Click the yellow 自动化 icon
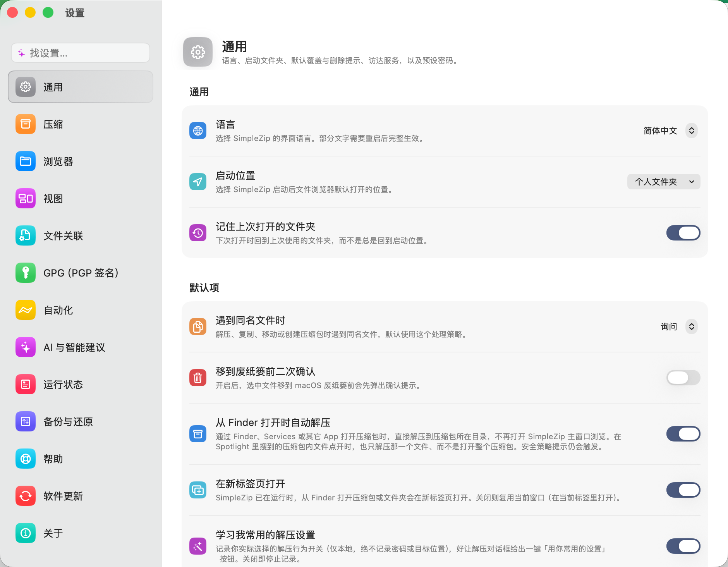Screen dimensions: 728x567 pyautogui.click(x=26, y=310)
